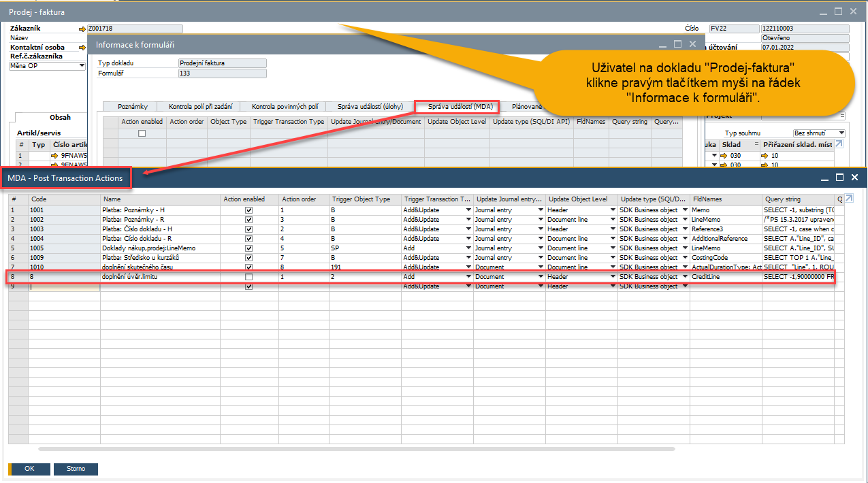Click horizontal scrollbar of MDA table
The height and width of the screenshot is (483, 868).
(357, 449)
